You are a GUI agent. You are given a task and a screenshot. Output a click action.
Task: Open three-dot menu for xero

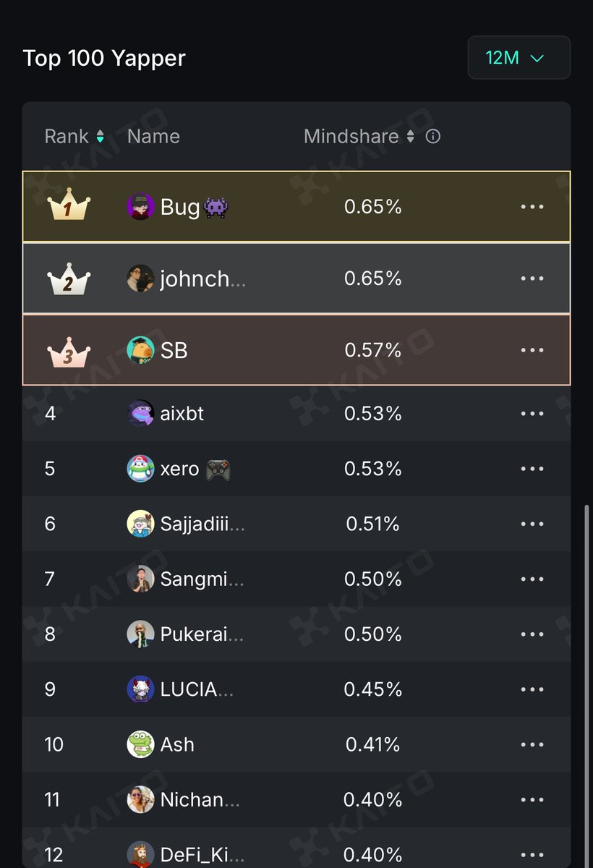pos(532,469)
